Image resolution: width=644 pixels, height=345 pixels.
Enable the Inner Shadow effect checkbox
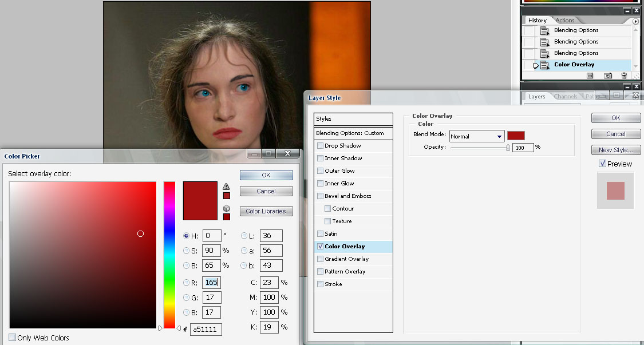pyautogui.click(x=321, y=158)
